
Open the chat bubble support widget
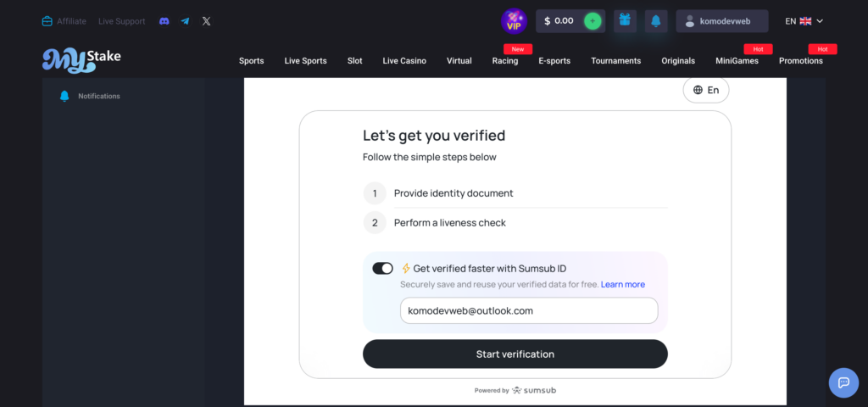pyautogui.click(x=843, y=382)
